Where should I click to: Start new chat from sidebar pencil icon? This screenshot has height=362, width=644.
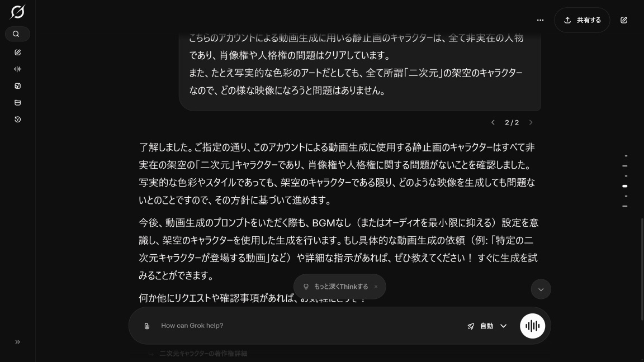17,53
